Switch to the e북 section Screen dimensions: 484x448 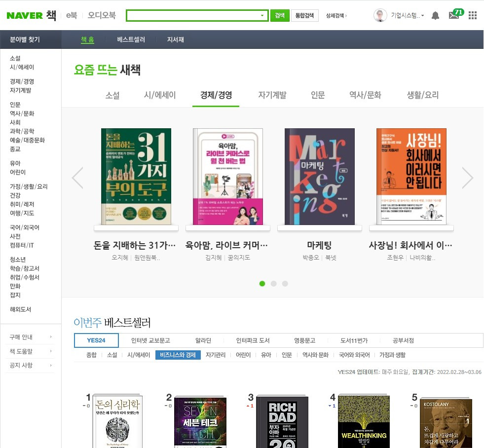pos(72,15)
